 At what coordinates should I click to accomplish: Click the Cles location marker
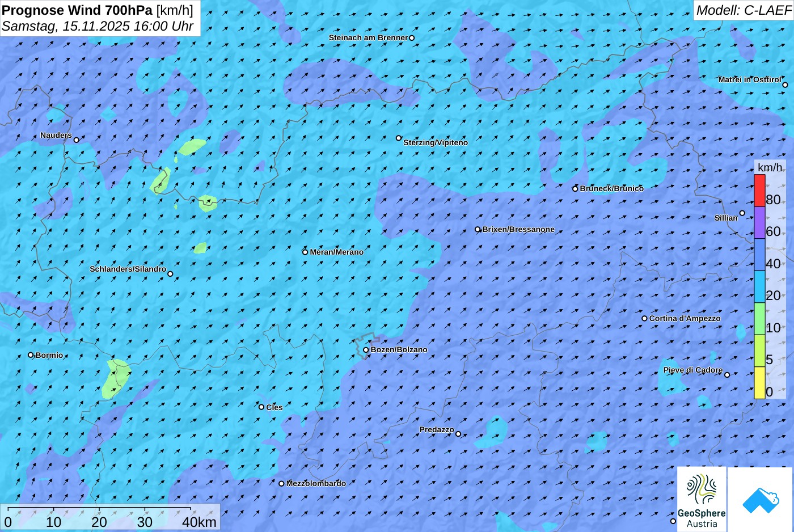[x=261, y=407]
